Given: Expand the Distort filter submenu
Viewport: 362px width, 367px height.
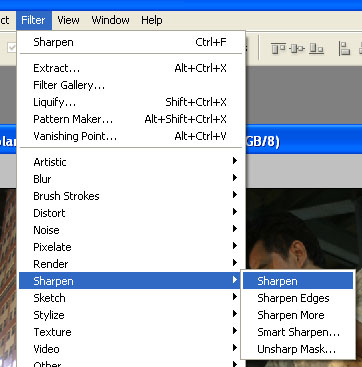Looking at the screenshot, I should [x=131, y=213].
